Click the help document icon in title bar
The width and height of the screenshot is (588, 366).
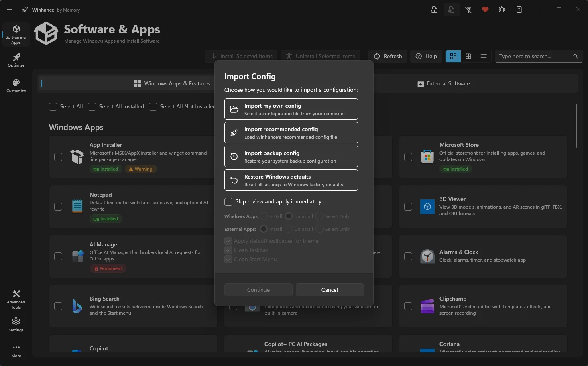point(519,10)
